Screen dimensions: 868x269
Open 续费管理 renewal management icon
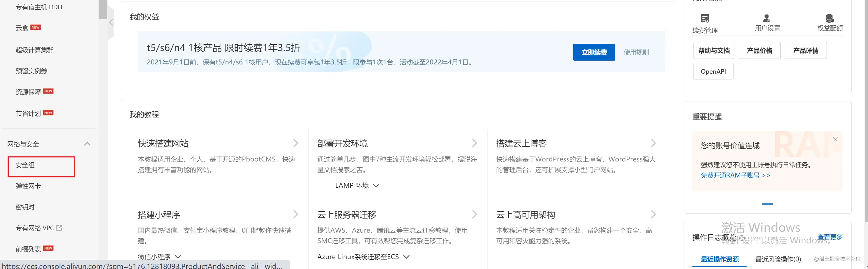705,19
